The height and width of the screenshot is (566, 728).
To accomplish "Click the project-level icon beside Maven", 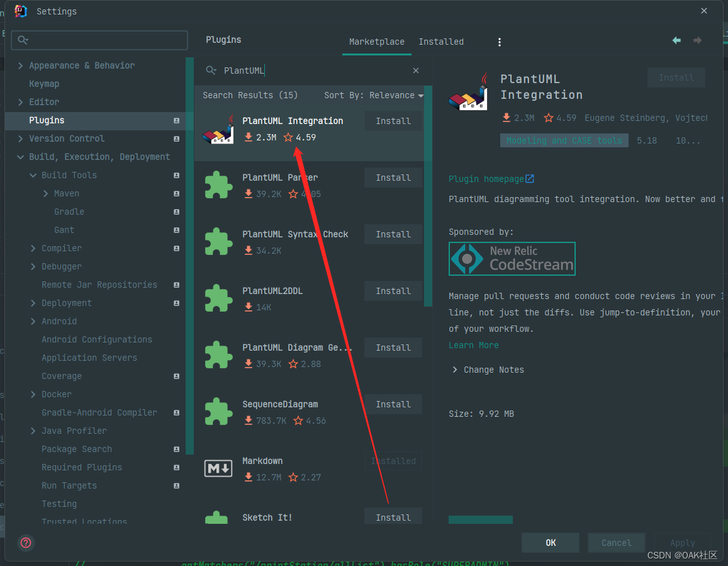I will coord(176,194).
